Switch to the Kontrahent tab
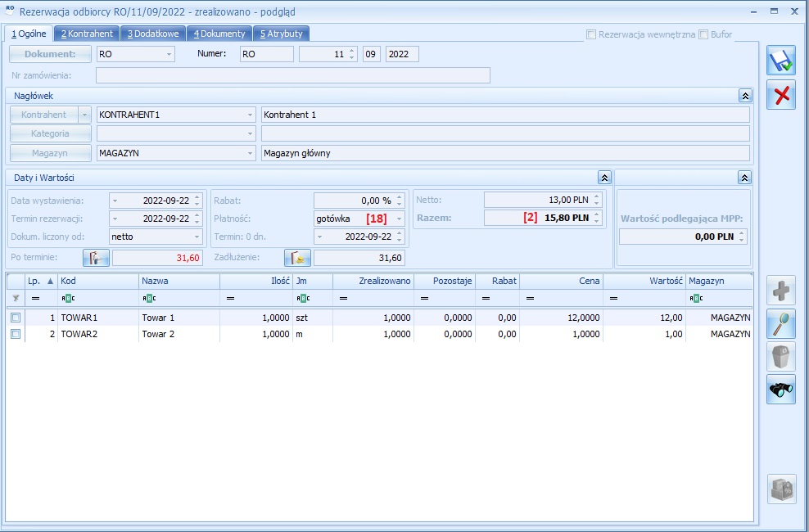 click(87, 34)
